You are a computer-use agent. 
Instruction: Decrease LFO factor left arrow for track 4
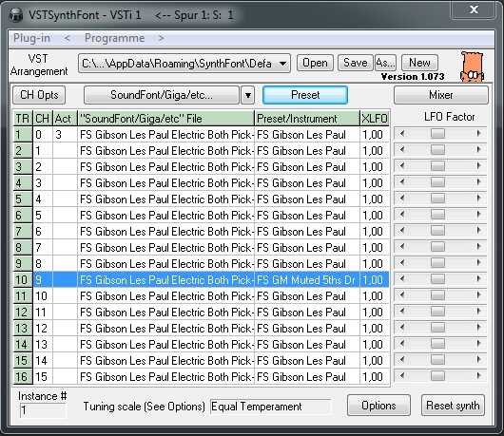402,182
